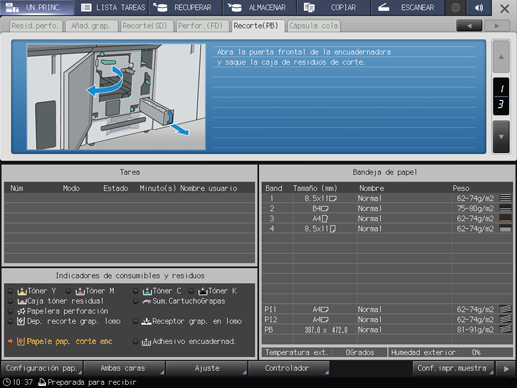The width and height of the screenshot is (517, 388).
Task: Show next guidance page with down arrow
Action: point(501,137)
